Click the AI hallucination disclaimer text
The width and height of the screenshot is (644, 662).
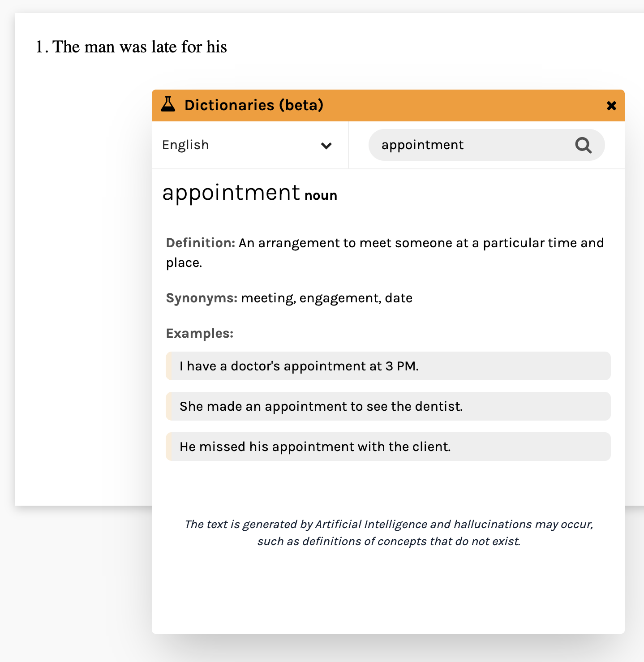click(389, 533)
